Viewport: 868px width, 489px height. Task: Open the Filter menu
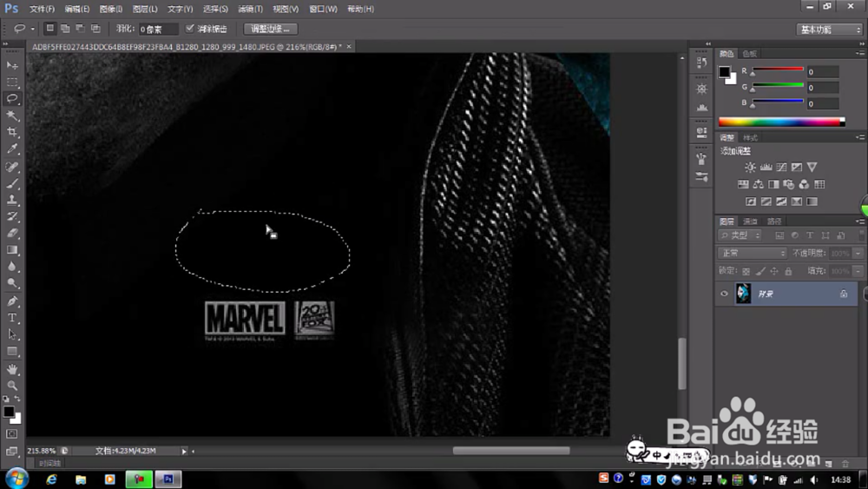(x=250, y=9)
